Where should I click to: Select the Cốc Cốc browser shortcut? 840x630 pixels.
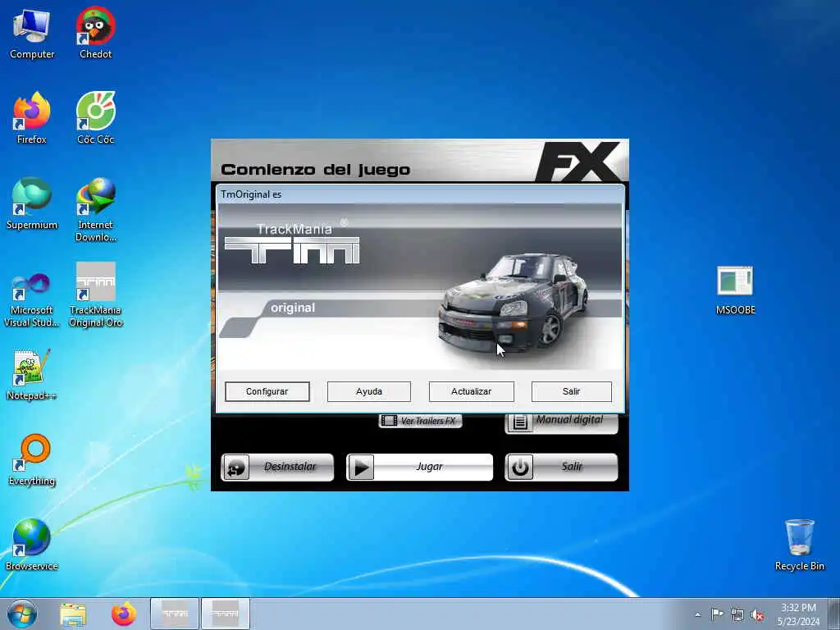pos(95,118)
